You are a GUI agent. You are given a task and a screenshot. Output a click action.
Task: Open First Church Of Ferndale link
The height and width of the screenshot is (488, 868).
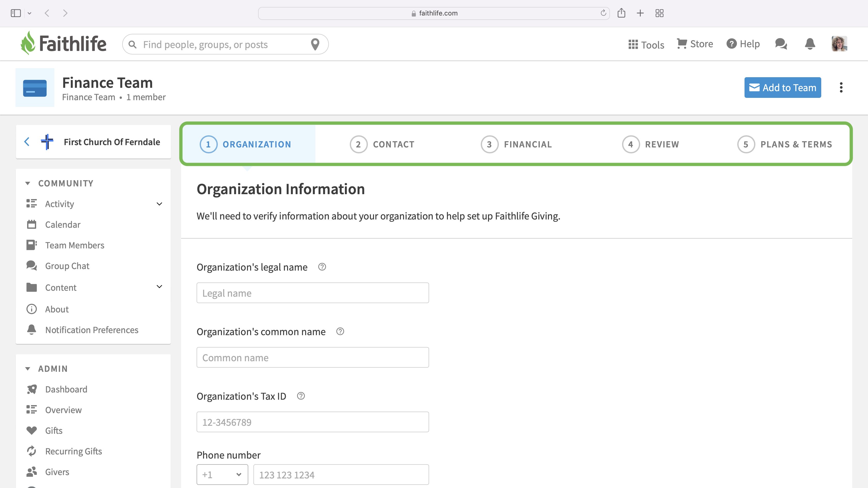point(112,142)
